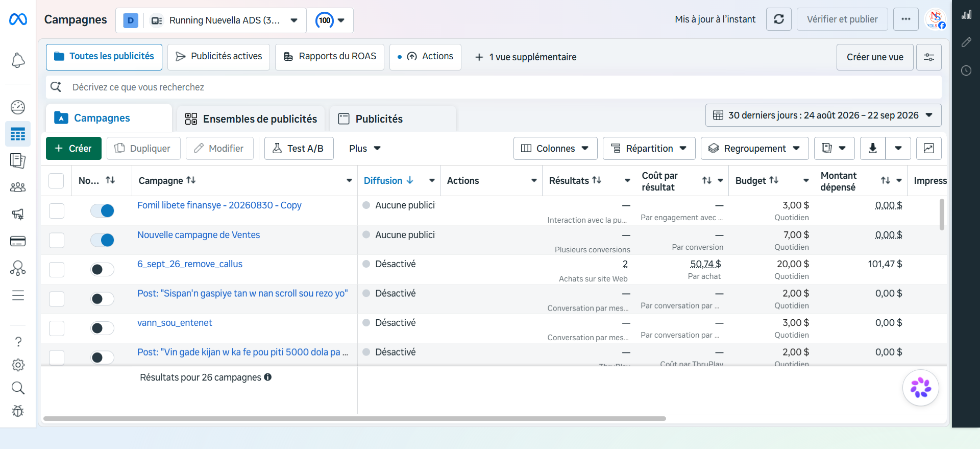Viewport: 980px width, 449px height.
Task: Open the Regroupement dropdown
Action: [x=755, y=148]
